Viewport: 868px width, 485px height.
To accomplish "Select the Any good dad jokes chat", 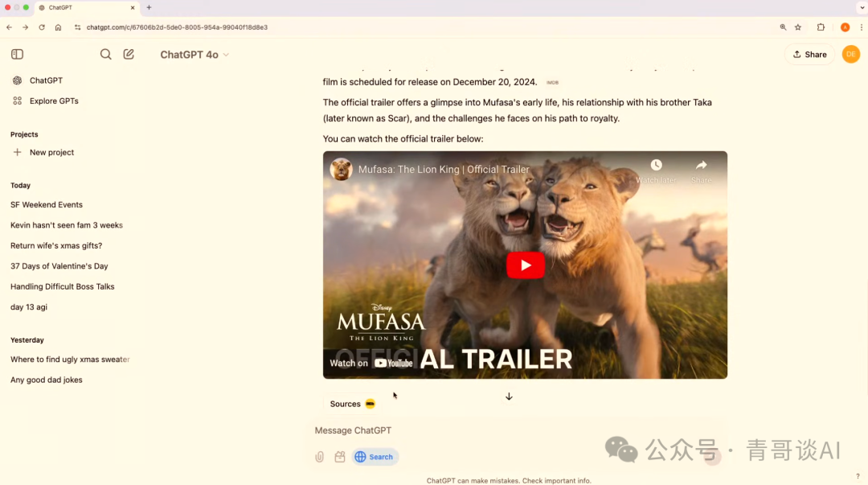I will pos(47,380).
